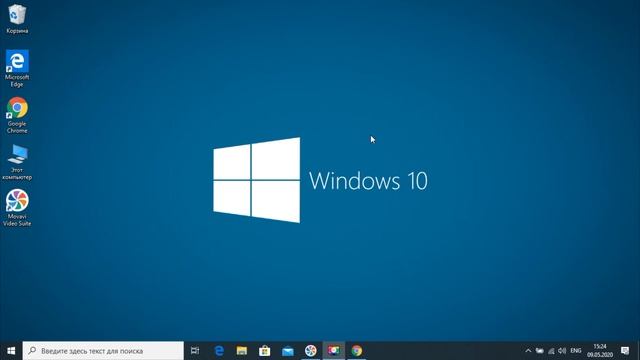
Task: Launch Microsoft Edge from the taskbar
Action: tap(219, 351)
